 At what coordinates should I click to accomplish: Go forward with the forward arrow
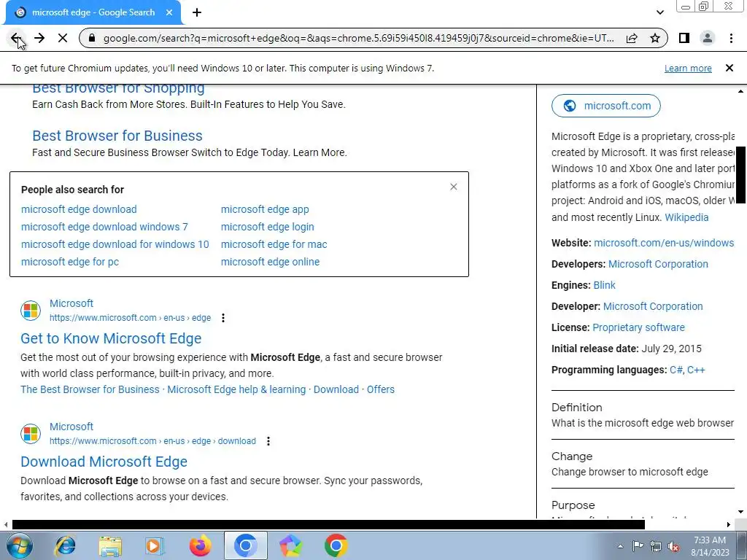[x=39, y=38]
